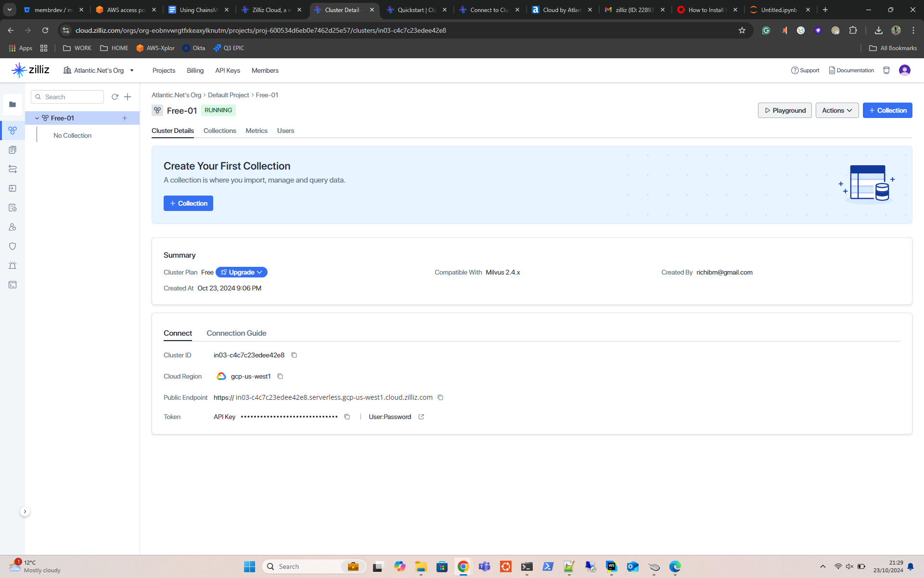This screenshot has height=578, width=924.
Task: Click the Playground button
Action: pyautogui.click(x=784, y=110)
